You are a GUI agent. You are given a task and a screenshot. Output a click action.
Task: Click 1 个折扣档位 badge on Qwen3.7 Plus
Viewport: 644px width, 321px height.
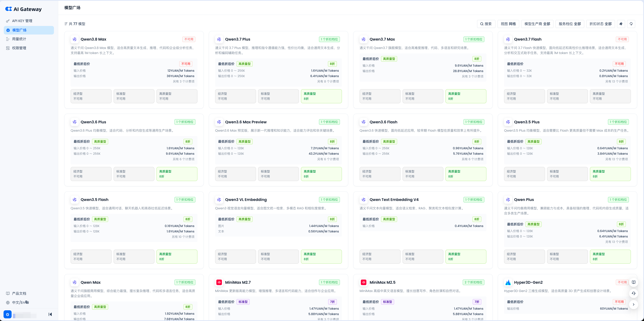pos(329,39)
